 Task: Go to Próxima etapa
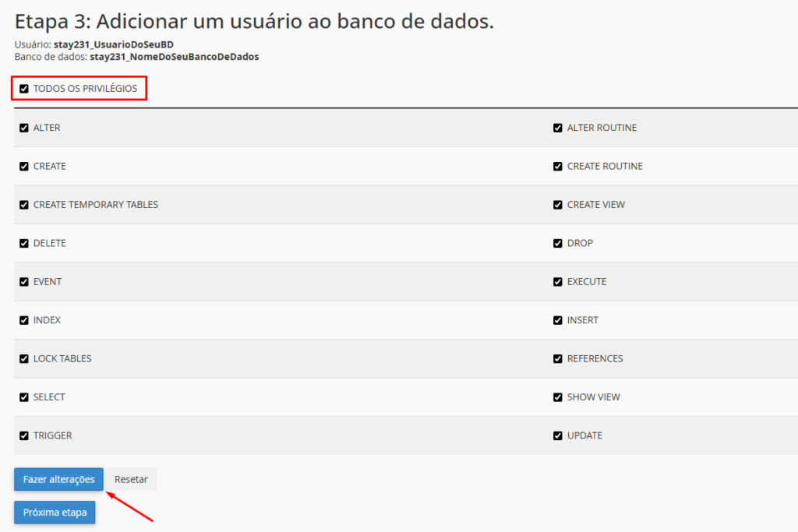coord(55,513)
